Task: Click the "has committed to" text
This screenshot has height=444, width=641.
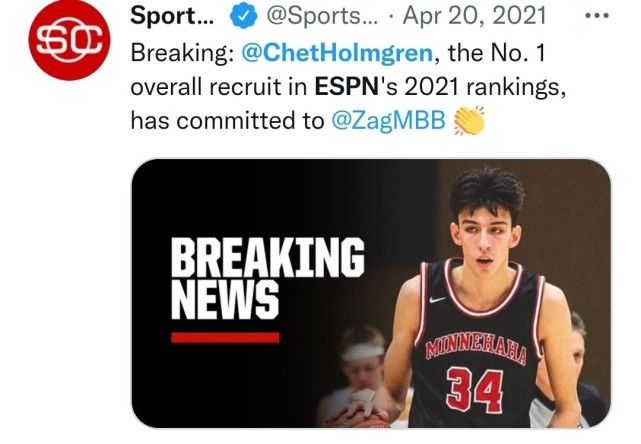Action: click(x=228, y=120)
